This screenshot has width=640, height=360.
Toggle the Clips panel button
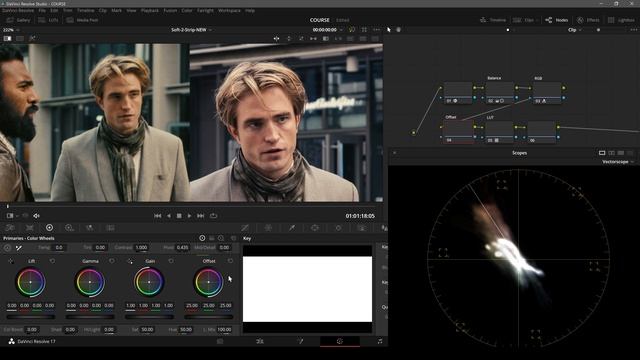point(524,20)
